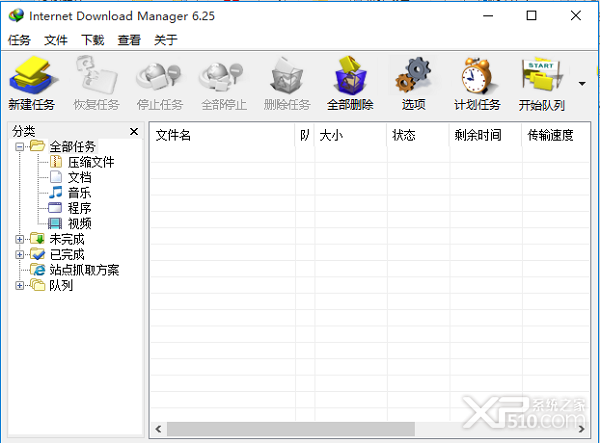
Task: Open the 关于 menu
Action: coord(166,40)
